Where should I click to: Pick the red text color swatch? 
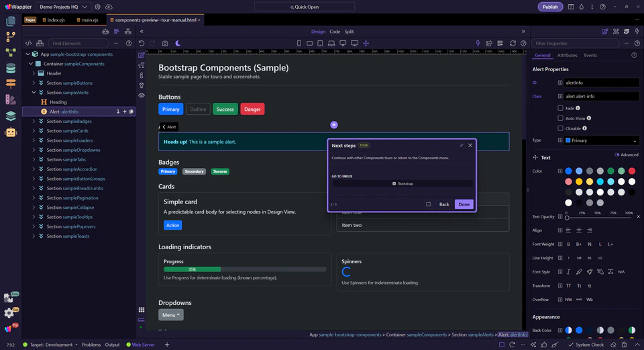click(x=632, y=171)
